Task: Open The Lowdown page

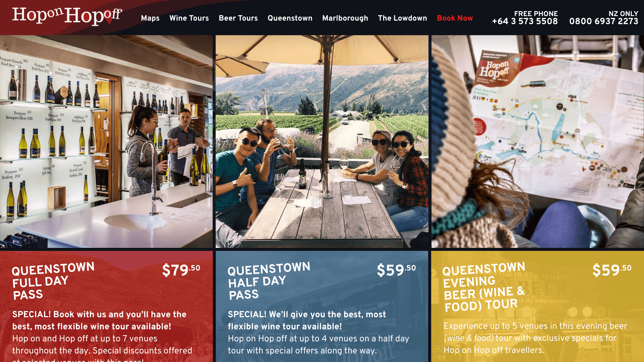Action: [x=402, y=18]
